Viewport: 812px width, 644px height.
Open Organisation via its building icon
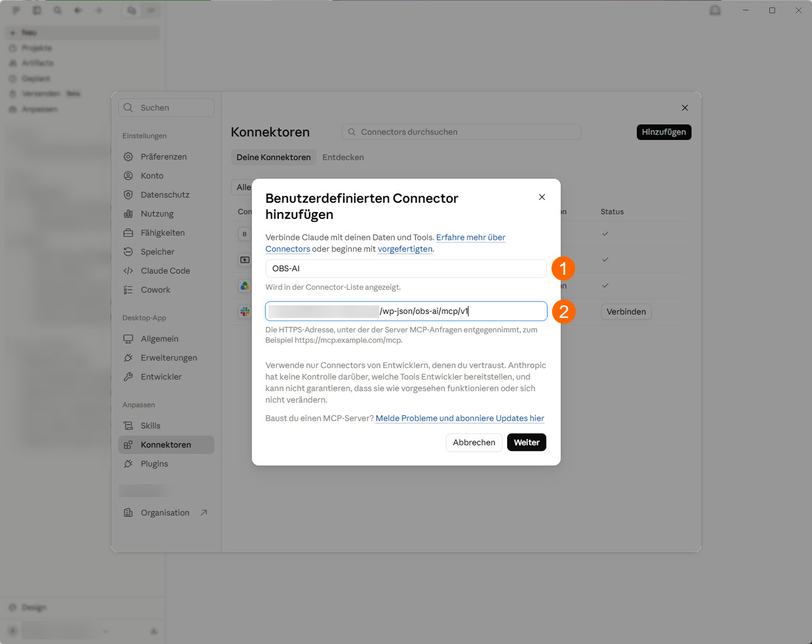pyautogui.click(x=128, y=513)
